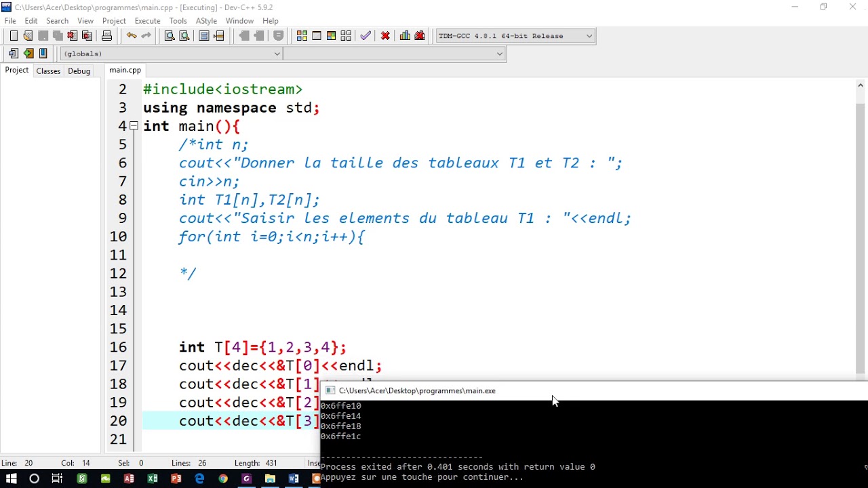Click the goto bookmark icon
The image size is (868, 488).
click(43, 54)
